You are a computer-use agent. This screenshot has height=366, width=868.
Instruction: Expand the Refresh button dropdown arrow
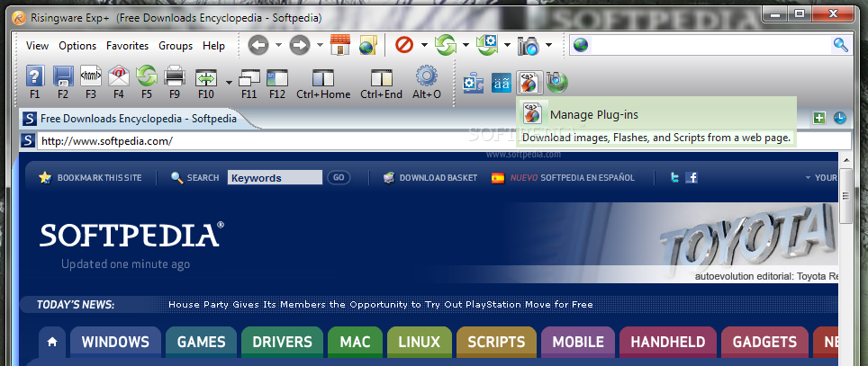(466, 45)
